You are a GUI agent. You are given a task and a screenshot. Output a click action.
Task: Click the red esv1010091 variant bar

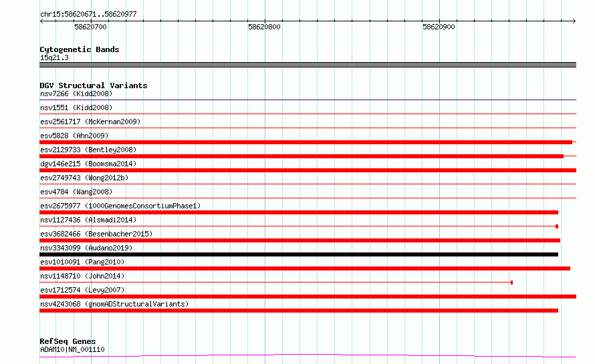305,268
